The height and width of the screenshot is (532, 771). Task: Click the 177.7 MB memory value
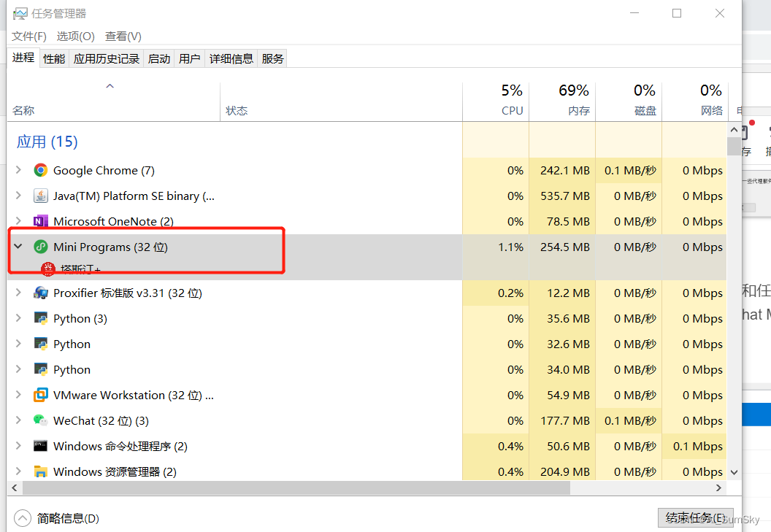(565, 420)
